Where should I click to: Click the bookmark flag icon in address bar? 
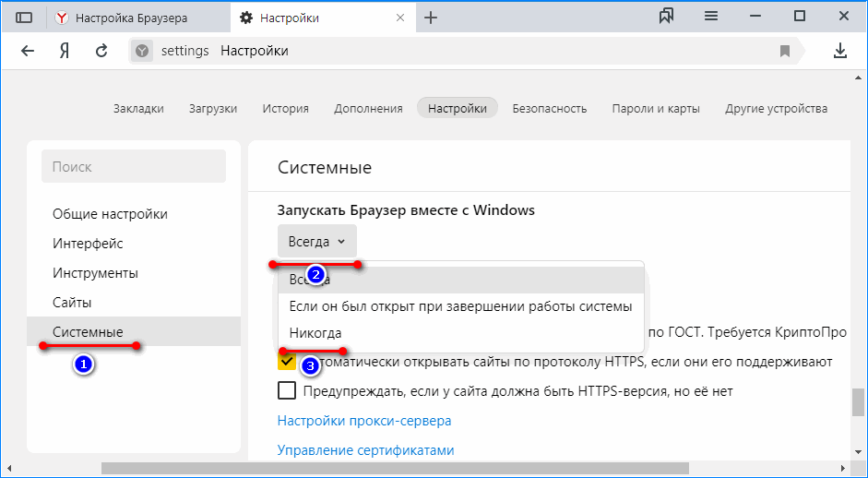(785, 51)
